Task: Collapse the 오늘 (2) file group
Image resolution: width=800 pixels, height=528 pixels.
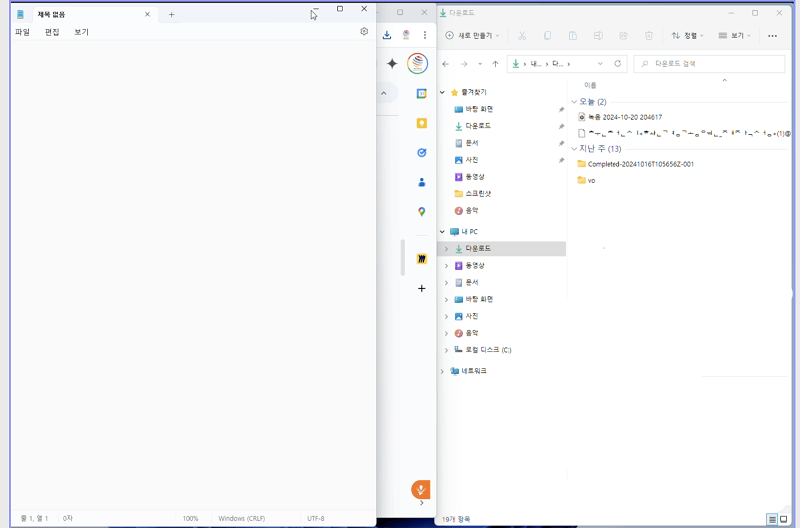Action: click(x=574, y=102)
